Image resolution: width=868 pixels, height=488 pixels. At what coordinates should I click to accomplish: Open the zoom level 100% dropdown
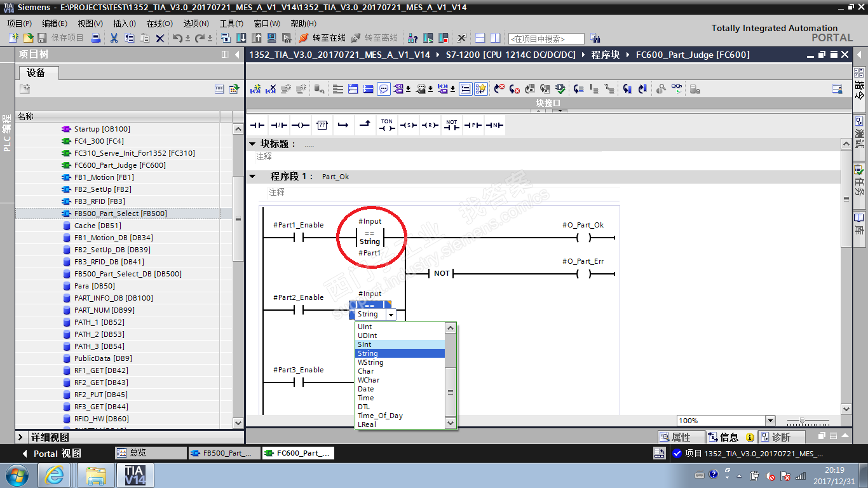tap(771, 421)
